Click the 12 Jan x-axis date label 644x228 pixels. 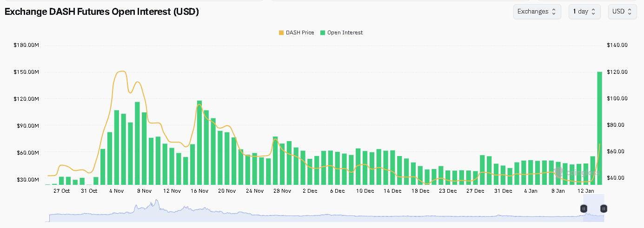(585, 191)
